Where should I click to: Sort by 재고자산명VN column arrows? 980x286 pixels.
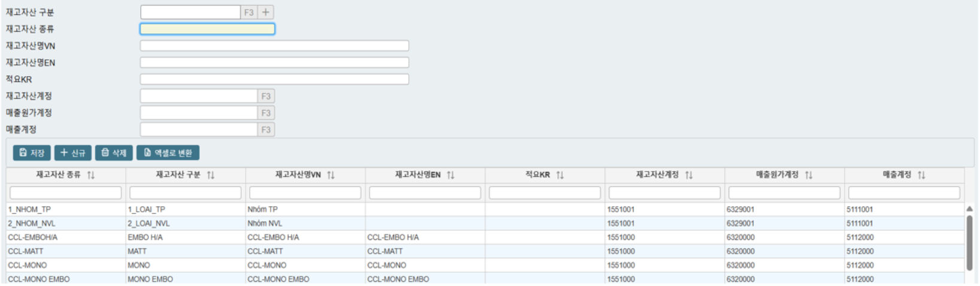pyautogui.click(x=331, y=175)
